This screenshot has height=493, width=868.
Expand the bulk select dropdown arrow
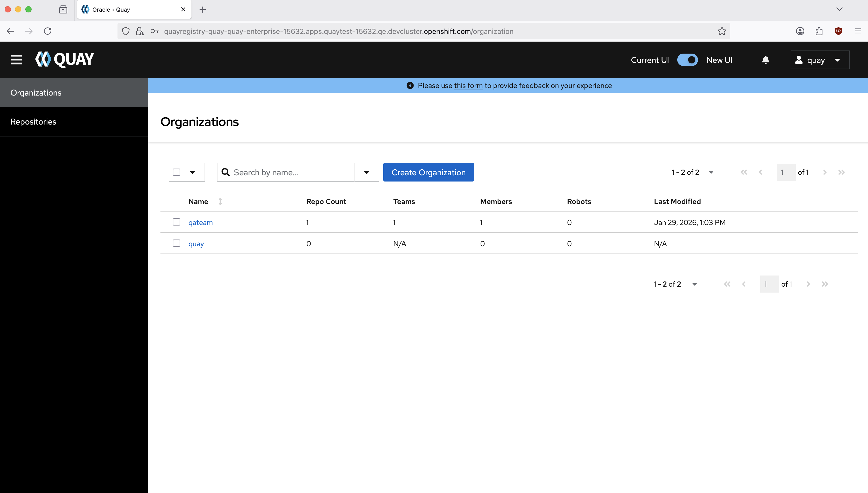[193, 172]
